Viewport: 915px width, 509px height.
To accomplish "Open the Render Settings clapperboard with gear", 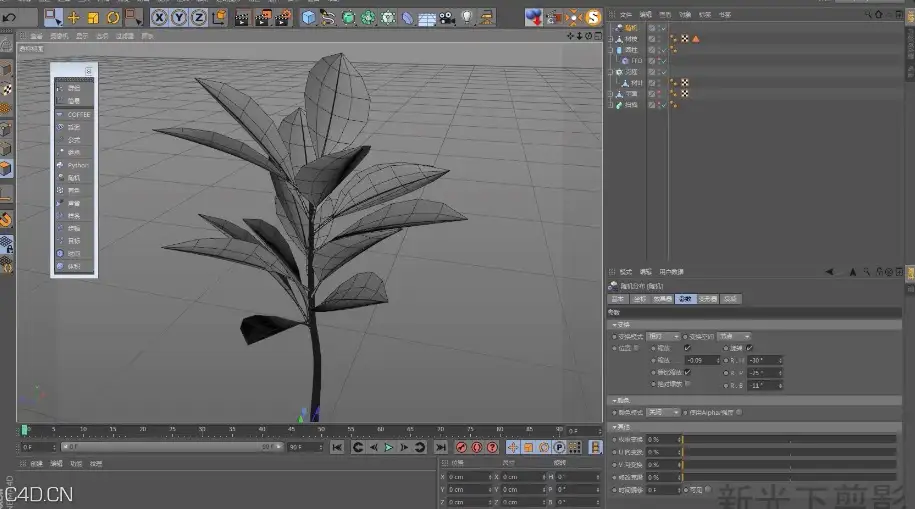I will [x=283, y=18].
